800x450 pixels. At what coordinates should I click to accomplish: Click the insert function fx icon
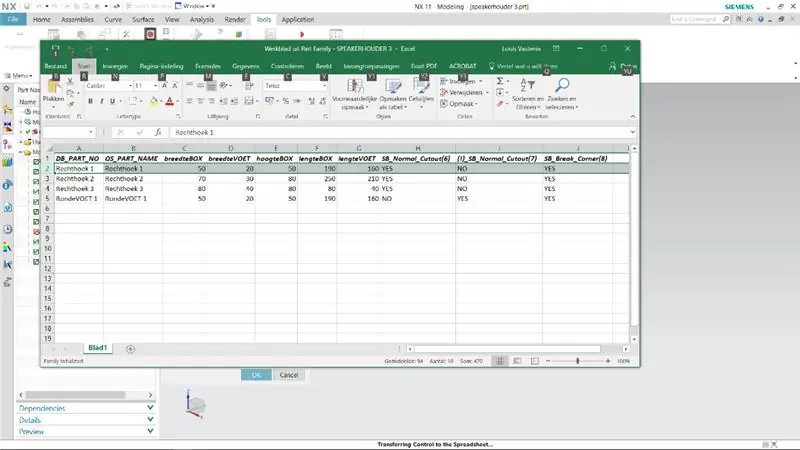(x=158, y=132)
